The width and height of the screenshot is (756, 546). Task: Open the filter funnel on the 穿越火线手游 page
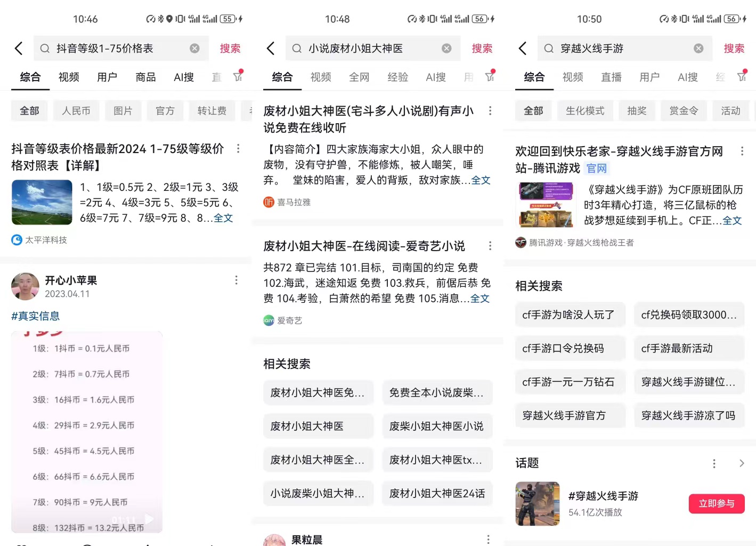coord(742,77)
